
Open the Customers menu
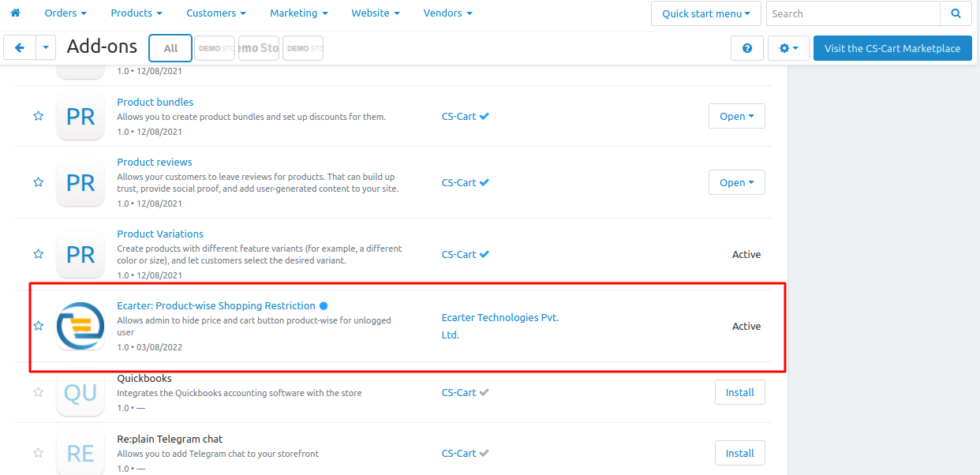pos(216,13)
